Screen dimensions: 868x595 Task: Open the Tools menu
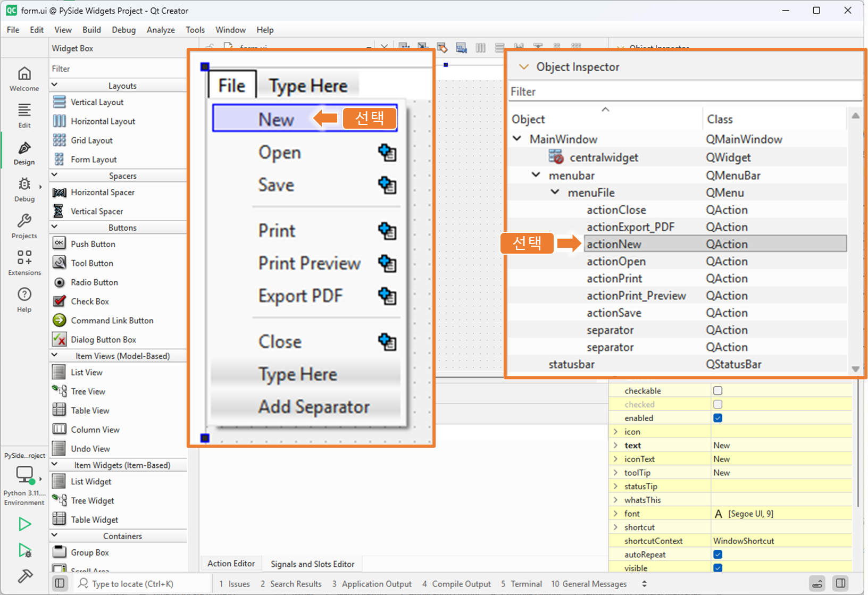[x=195, y=30]
